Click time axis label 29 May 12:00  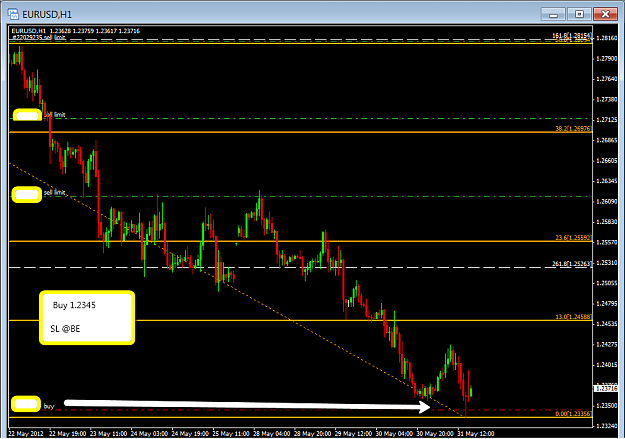[354, 433]
